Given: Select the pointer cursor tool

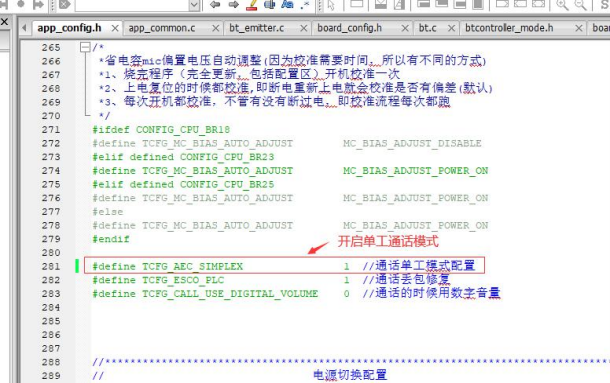Looking at the screenshot, I should tap(331, 5).
